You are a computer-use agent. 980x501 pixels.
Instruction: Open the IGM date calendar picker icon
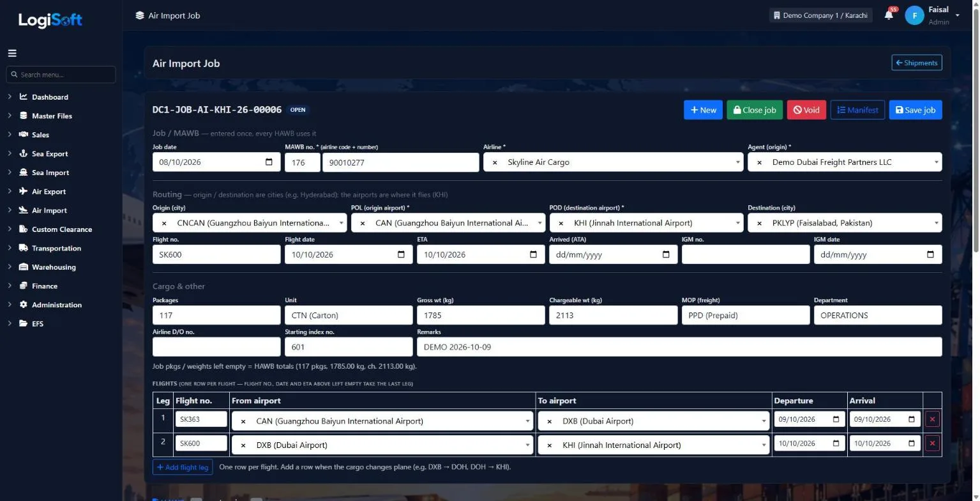tap(930, 254)
